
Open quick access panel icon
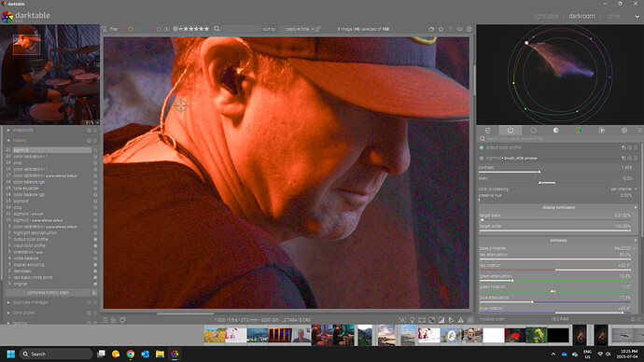487,130
